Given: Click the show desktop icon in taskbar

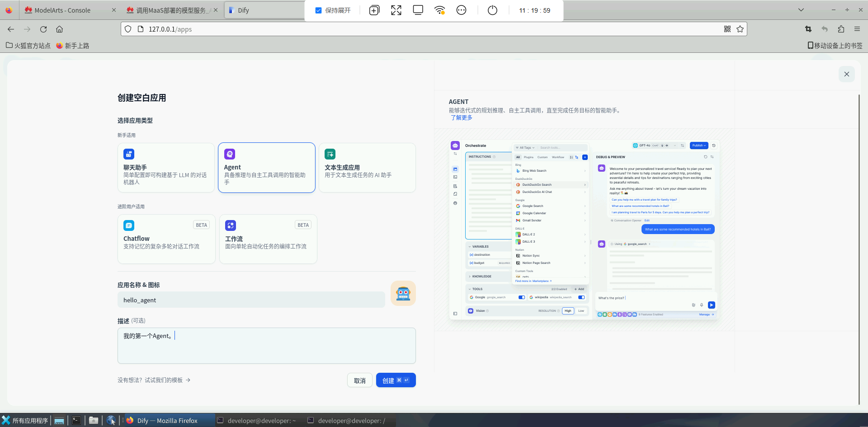Looking at the screenshot, I should click(x=59, y=420).
